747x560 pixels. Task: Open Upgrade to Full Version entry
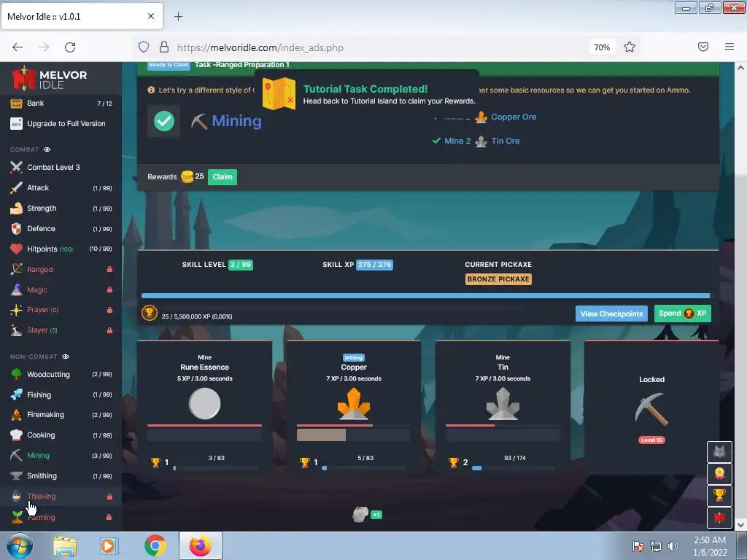(x=61, y=124)
